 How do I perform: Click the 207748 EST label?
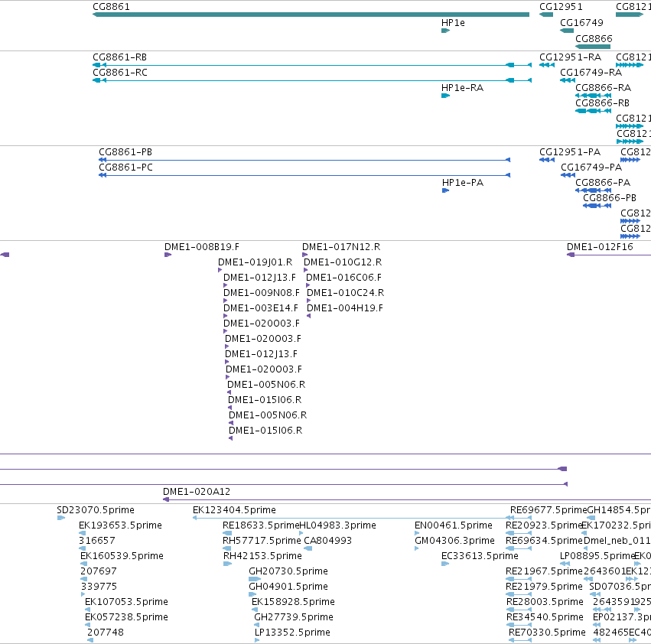tap(106, 633)
